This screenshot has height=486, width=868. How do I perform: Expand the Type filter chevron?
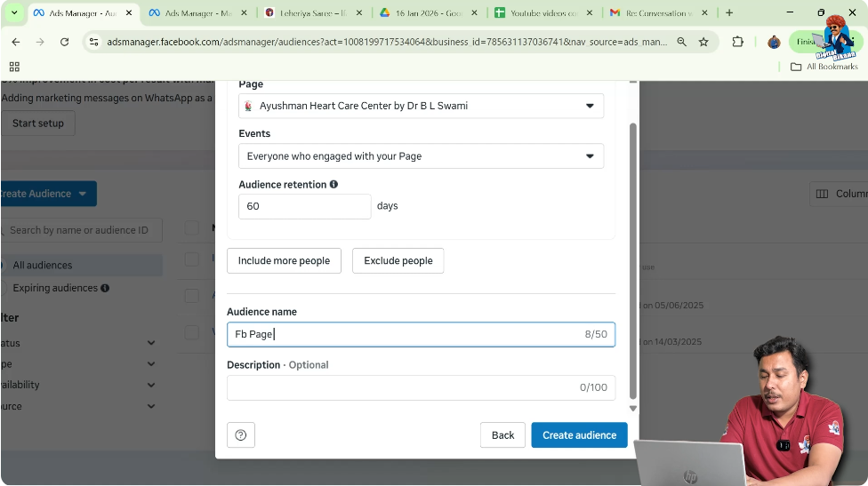point(151,363)
